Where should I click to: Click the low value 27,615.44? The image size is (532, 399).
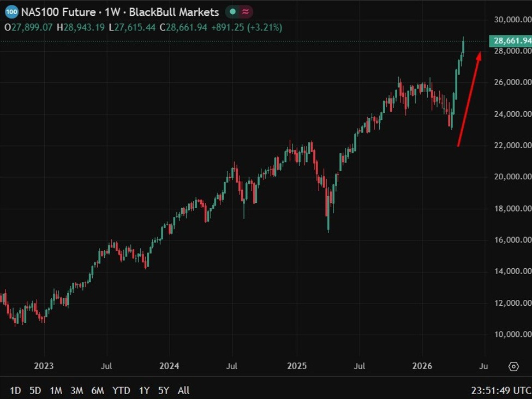pyautogui.click(x=135, y=27)
